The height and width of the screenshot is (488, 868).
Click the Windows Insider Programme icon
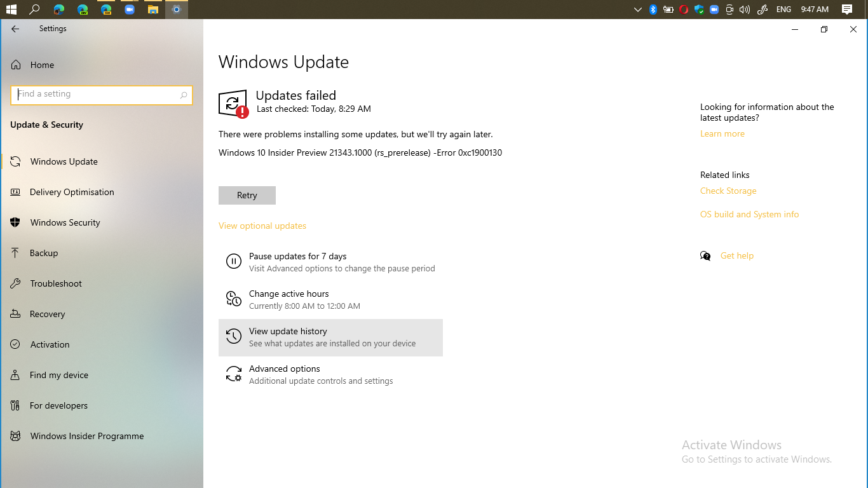point(16,436)
